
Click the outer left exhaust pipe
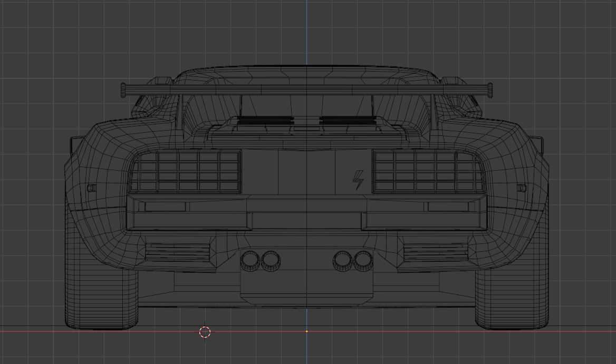(x=250, y=261)
